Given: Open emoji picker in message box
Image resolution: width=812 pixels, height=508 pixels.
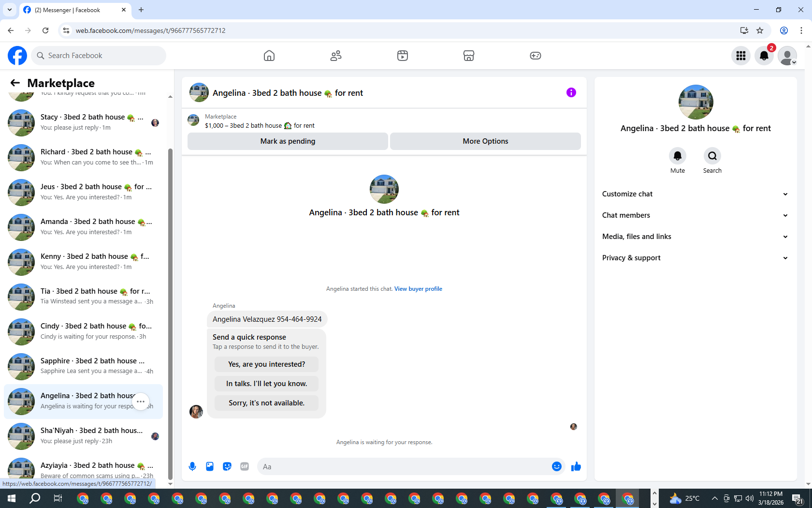Looking at the screenshot, I should tap(557, 466).
